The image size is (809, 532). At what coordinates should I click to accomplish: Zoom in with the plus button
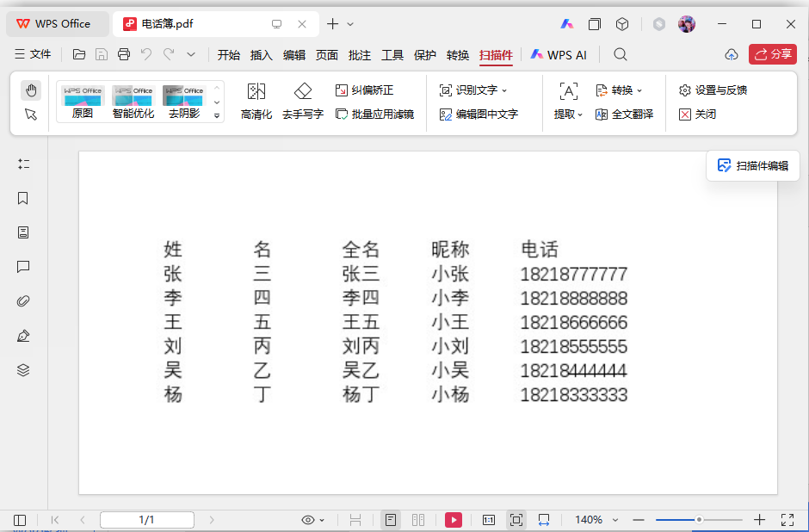[759, 520]
